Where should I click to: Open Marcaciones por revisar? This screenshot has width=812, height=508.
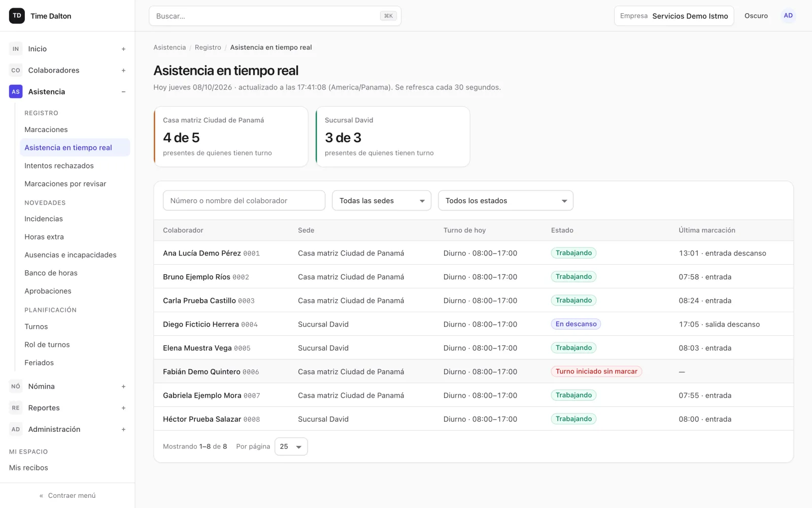[65, 184]
